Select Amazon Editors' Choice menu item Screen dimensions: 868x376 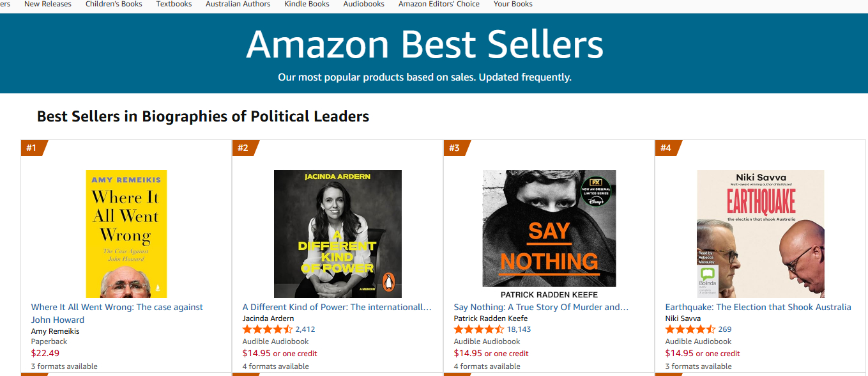point(439,4)
